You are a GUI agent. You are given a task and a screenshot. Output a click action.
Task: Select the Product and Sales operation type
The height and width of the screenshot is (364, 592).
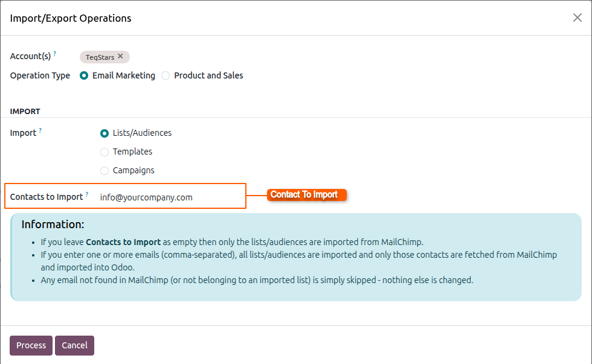(x=166, y=75)
